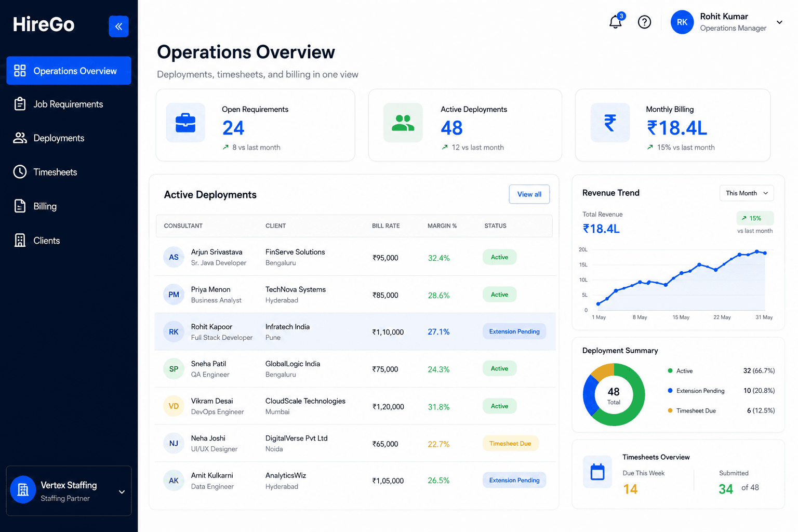Click the VD avatar for Vikram Desai

[174, 406]
